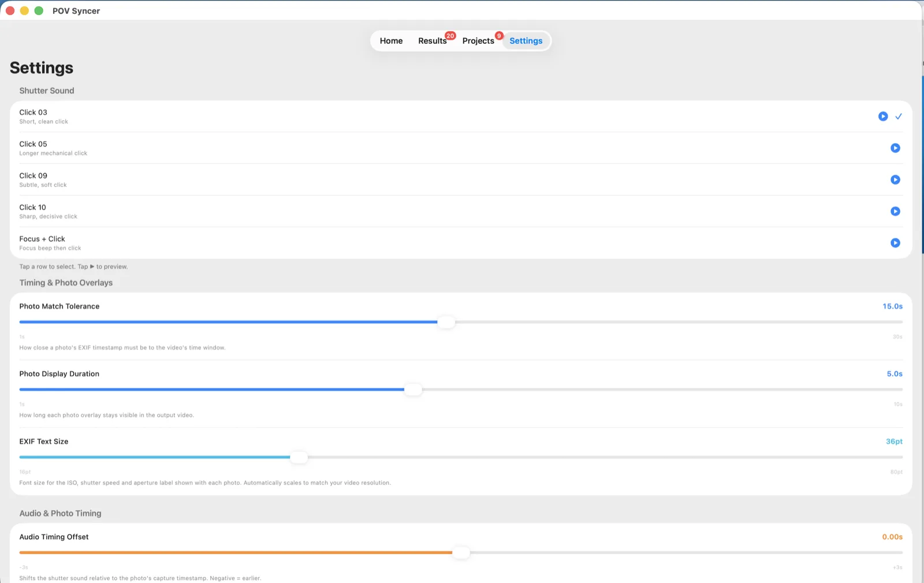The height and width of the screenshot is (583, 924).
Task: Go to the Home tab
Action: 391,41
